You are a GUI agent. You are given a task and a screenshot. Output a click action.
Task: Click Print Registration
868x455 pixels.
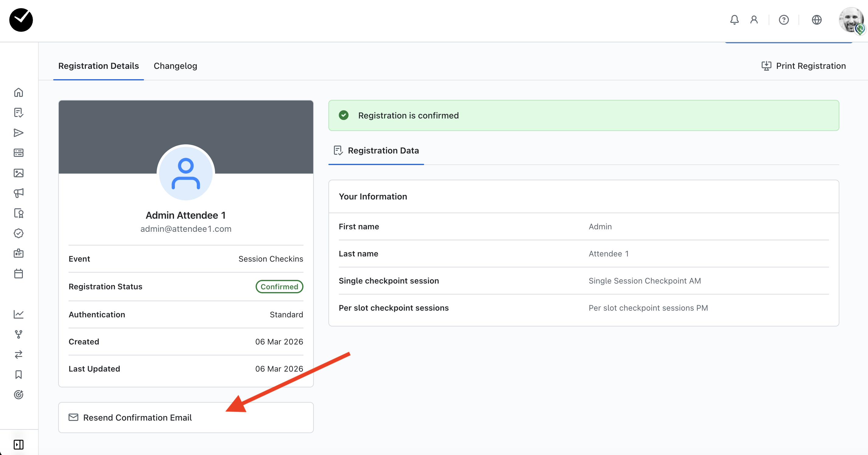click(x=804, y=66)
